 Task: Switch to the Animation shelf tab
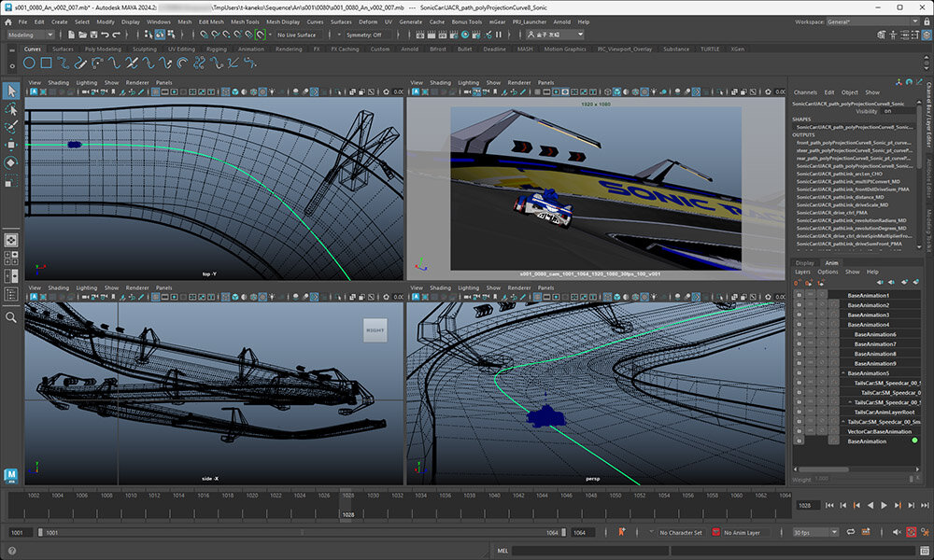tap(250, 49)
